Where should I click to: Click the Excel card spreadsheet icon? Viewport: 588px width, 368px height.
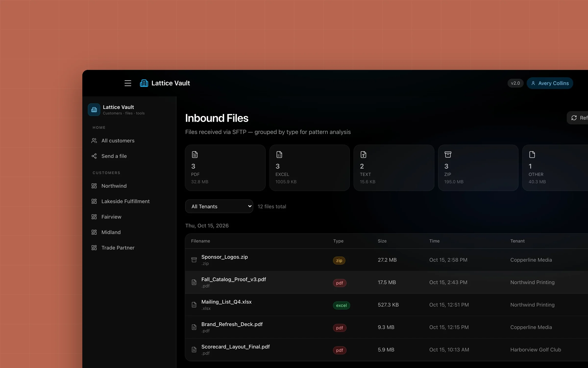click(279, 155)
